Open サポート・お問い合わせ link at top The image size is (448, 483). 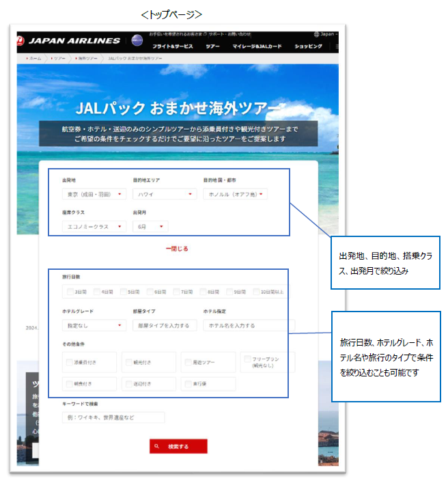point(229,34)
